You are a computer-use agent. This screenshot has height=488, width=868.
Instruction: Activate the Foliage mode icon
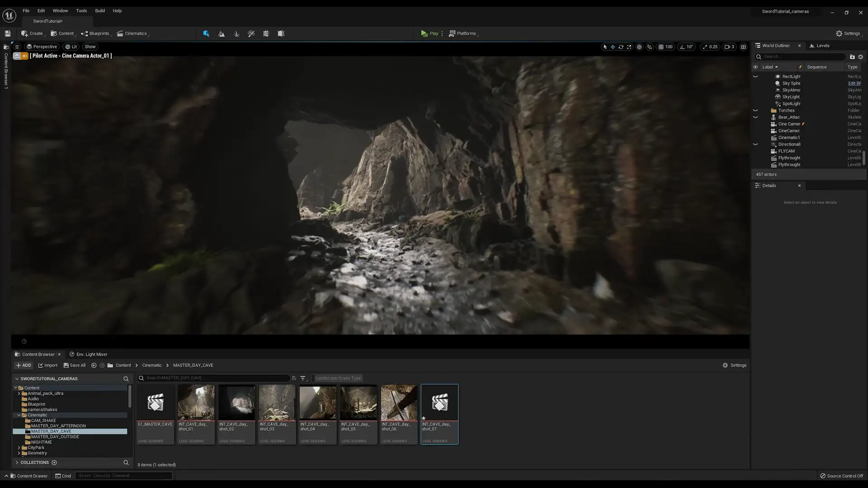click(x=236, y=33)
